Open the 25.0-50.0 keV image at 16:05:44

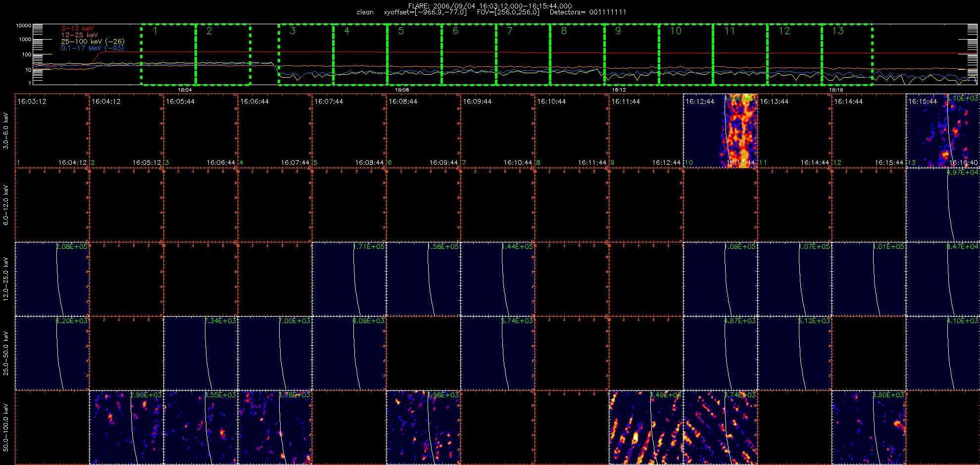click(200, 353)
